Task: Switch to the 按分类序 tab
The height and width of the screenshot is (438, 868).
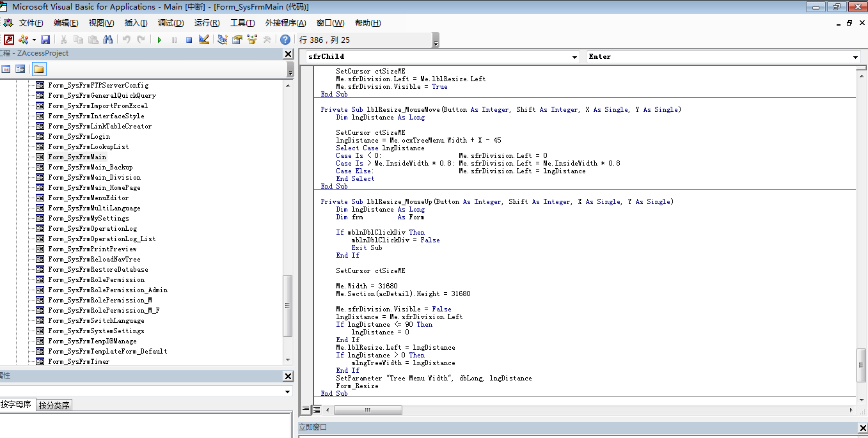Action: pos(54,405)
